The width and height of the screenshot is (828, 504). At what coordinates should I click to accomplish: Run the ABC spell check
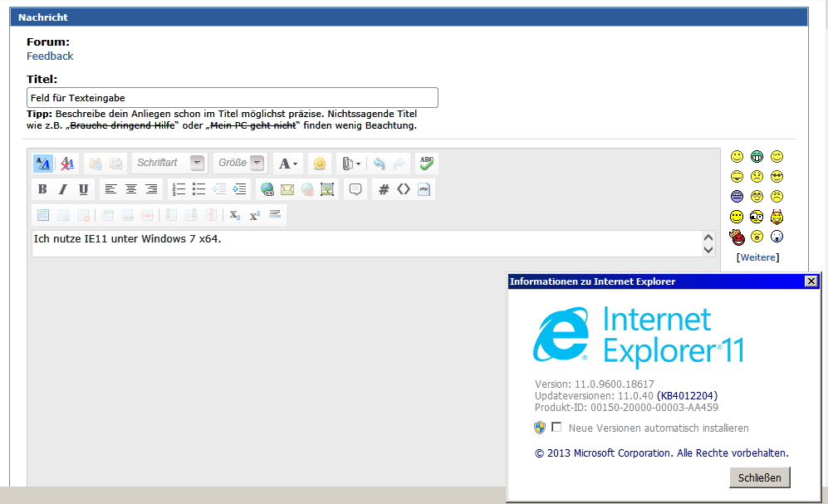click(427, 164)
